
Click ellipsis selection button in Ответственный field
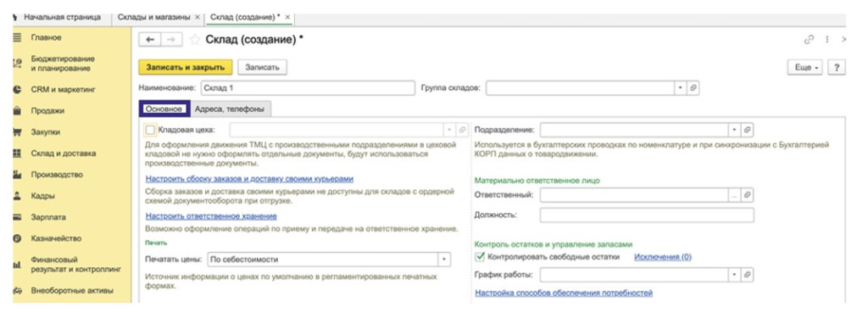735,195
